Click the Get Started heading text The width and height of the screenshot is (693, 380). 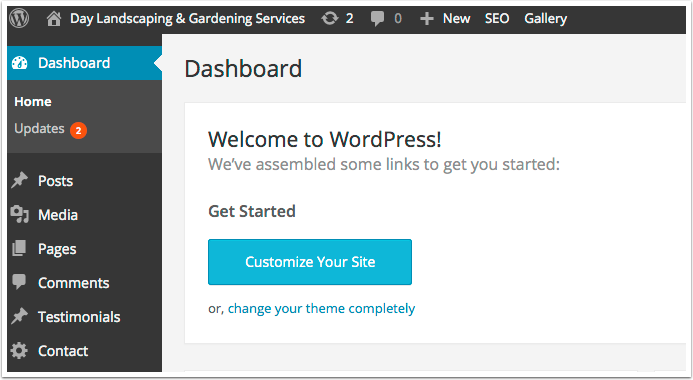[x=252, y=211]
